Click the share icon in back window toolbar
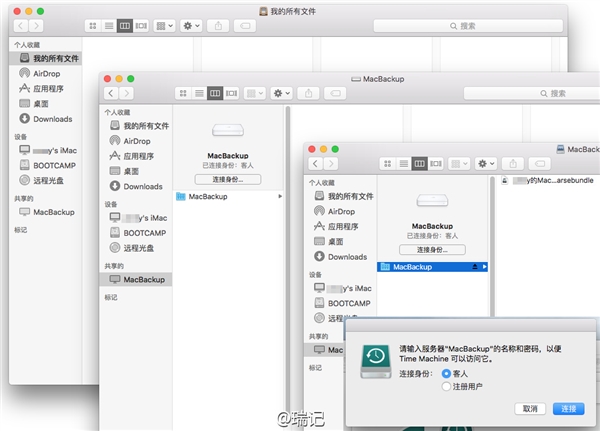 click(x=218, y=26)
